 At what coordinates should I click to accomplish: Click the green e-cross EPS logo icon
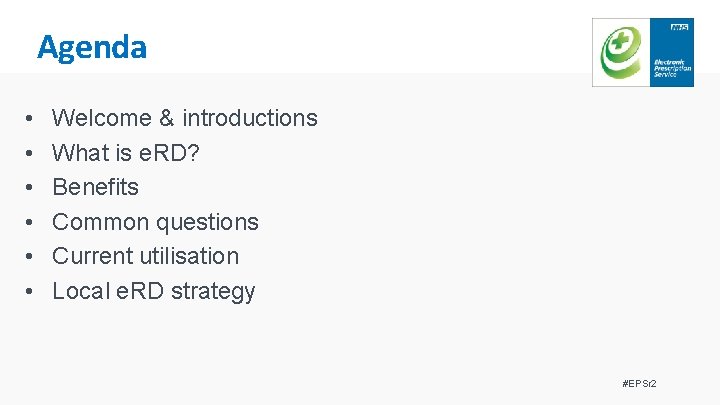[621, 54]
